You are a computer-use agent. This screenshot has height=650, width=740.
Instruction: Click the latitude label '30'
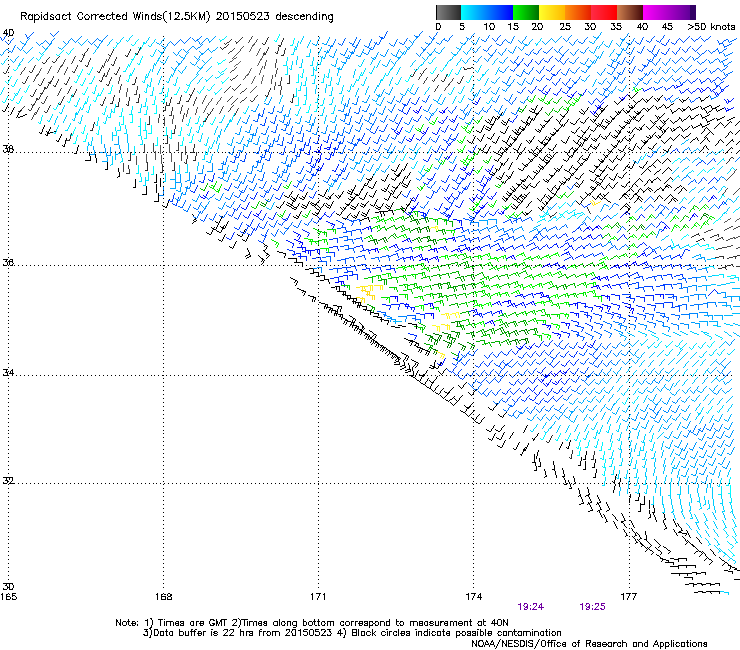click(x=8, y=587)
